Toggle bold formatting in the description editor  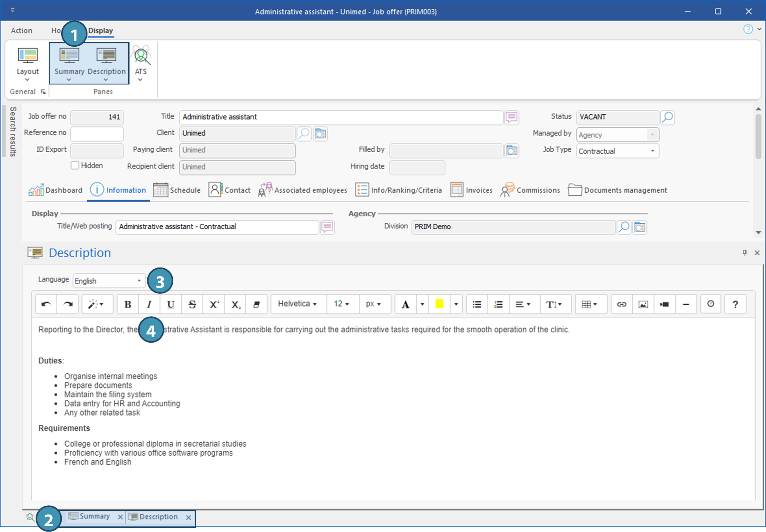[x=127, y=304]
